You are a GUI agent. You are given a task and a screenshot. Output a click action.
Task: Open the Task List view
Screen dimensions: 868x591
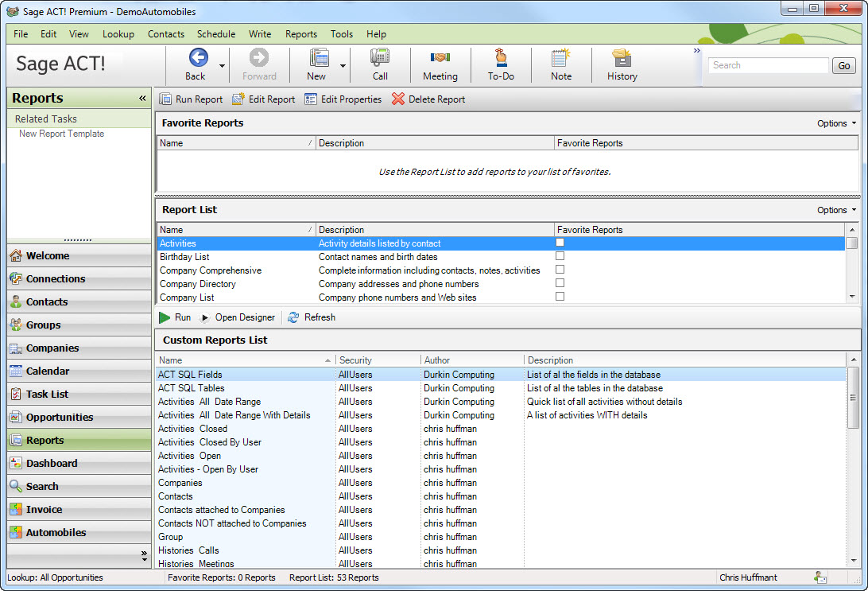click(79, 395)
